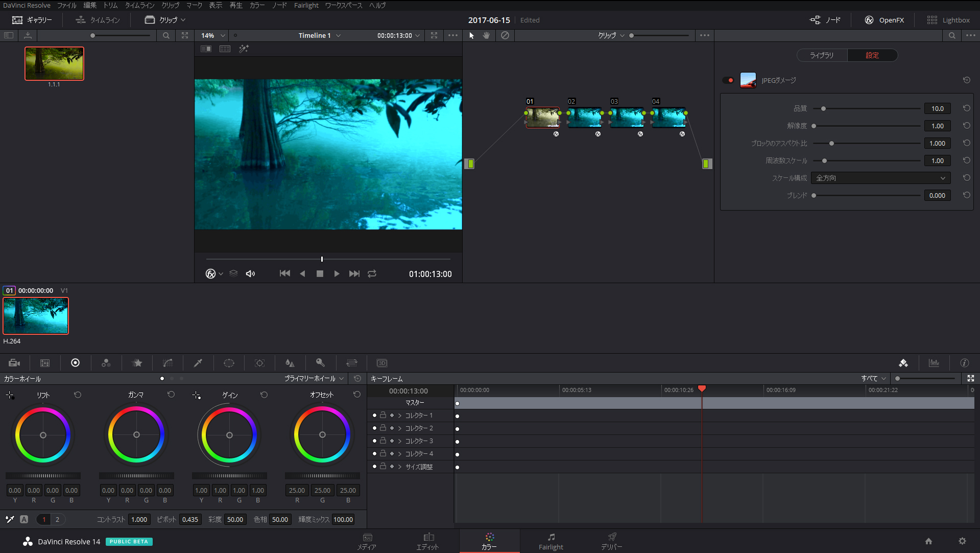The width and height of the screenshot is (980, 553).
Task: Select the Qualifier eyedropper tool
Action: point(198,363)
